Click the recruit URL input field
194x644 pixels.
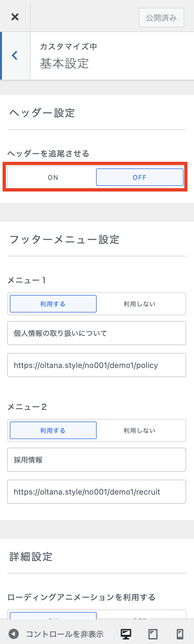(x=97, y=492)
